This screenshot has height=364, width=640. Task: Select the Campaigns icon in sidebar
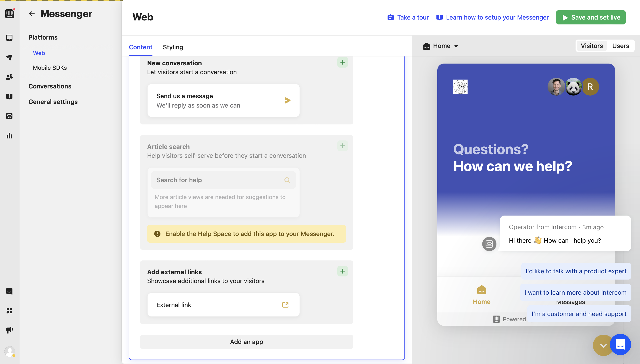[x=10, y=330]
